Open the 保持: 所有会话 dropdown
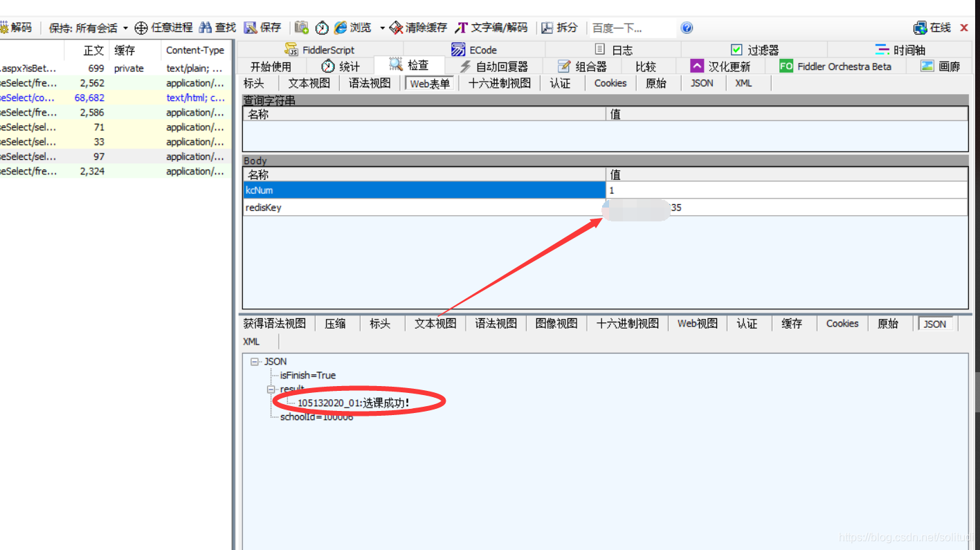Viewport: 980px width, 550px height. click(88, 28)
